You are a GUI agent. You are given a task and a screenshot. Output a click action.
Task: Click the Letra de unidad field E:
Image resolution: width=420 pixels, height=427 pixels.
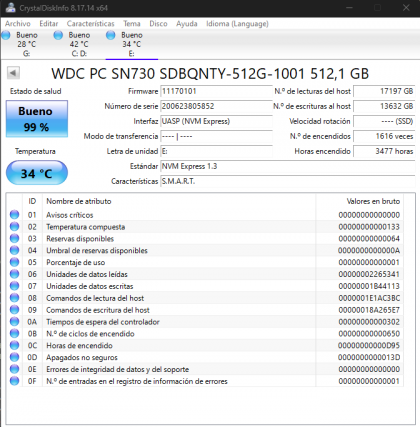[216, 151]
